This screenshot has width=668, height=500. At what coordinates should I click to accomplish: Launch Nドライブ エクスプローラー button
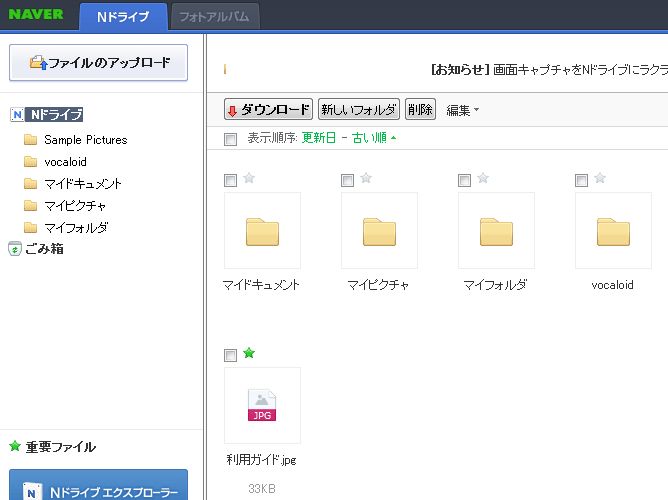tap(98, 485)
